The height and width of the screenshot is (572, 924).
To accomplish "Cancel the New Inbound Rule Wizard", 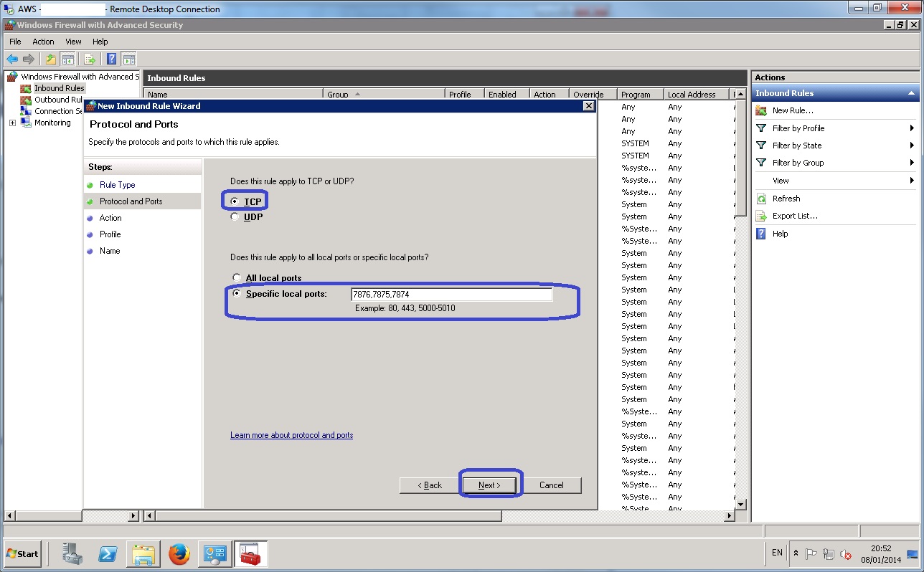I will pyautogui.click(x=551, y=485).
